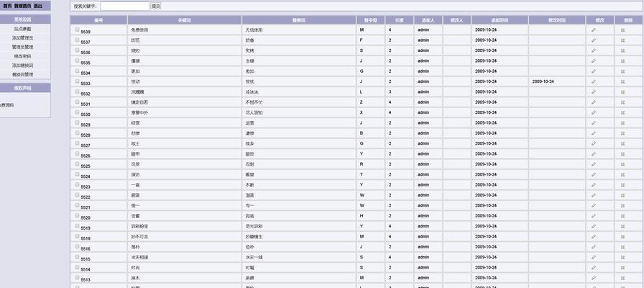Open the 修改密码 sidebar link
Screen dimensions: 644x288
click(22, 56)
